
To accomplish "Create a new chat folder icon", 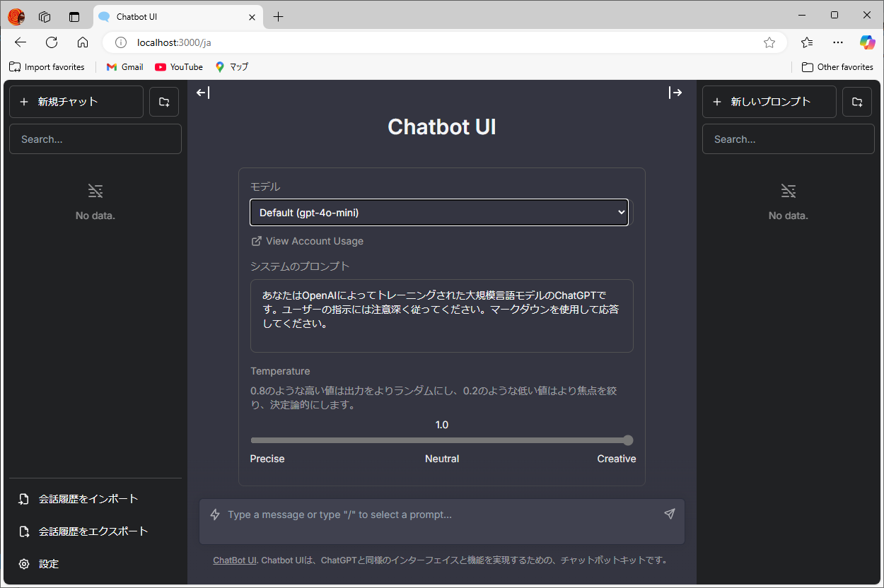I will click(164, 102).
